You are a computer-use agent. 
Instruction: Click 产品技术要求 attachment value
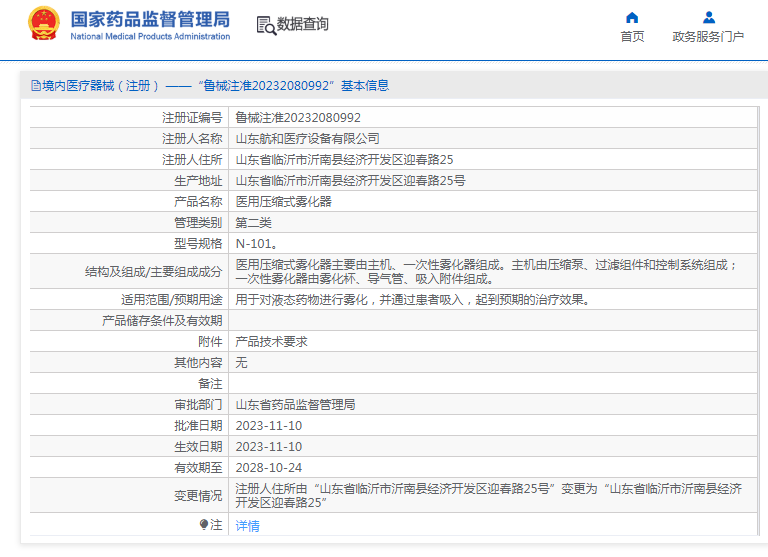click(271, 342)
